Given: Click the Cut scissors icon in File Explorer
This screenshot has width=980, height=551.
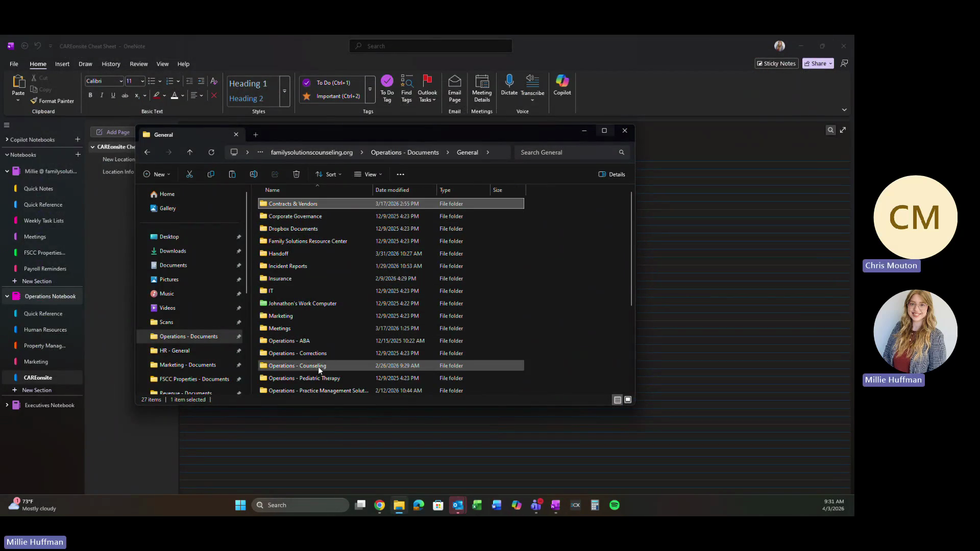Looking at the screenshot, I should (x=189, y=174).
